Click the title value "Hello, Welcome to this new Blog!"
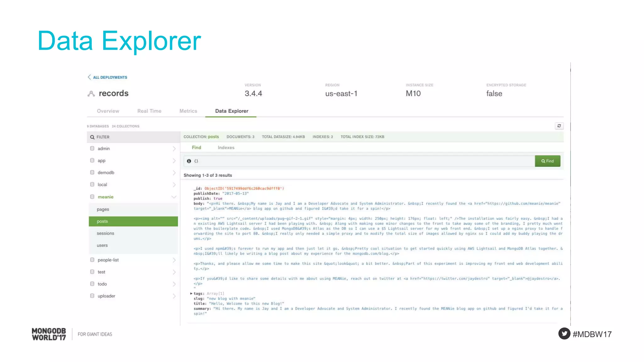Screen dimensions: 644x362 point(247,304)
